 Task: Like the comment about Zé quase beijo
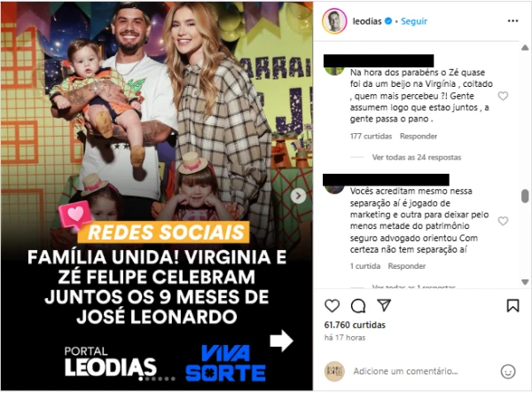click(x=503, y=96)
